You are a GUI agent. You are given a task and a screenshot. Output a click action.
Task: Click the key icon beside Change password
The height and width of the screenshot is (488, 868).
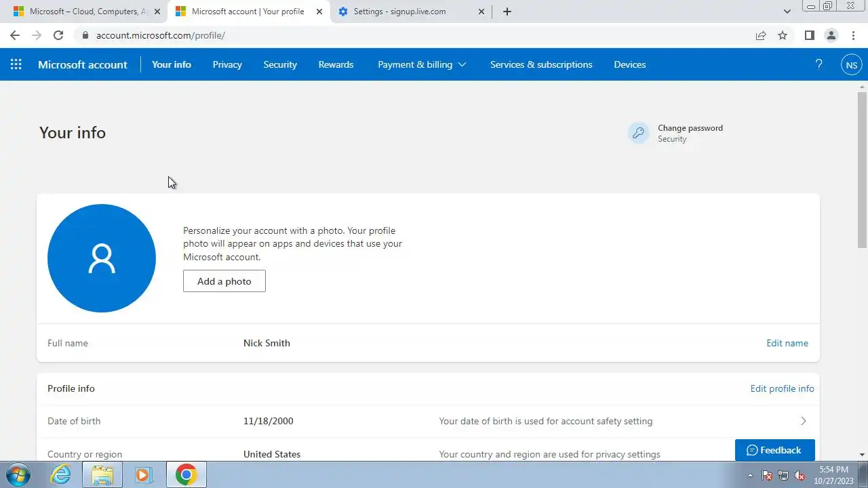point(639,133)
